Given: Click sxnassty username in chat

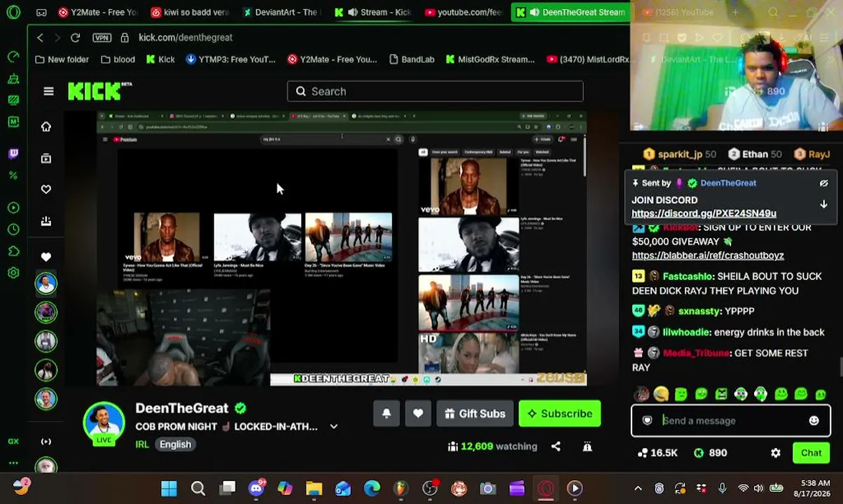Looking at the screenshot, I should [x=699, y=311].
